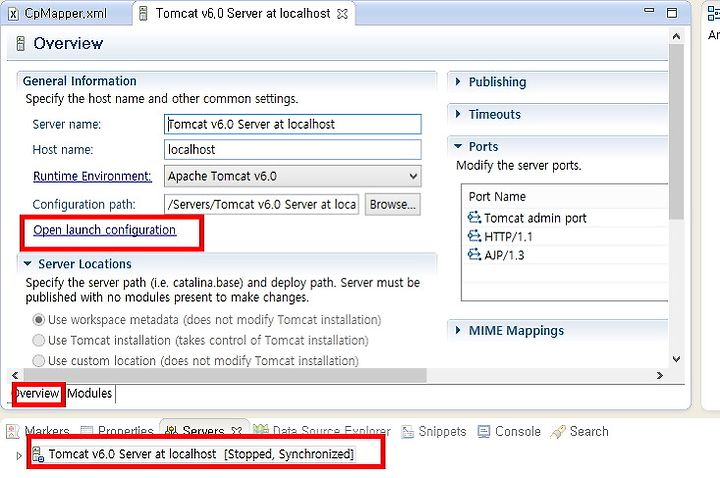Click the scroll left arrow
The height and width of the screenshot is (478, 720).
pyautogui.click(x=15, y=375)
